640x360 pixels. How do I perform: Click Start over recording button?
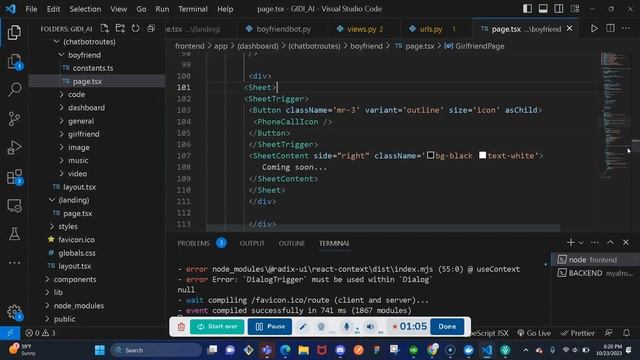pyautogui.click(x=217, y=327)
